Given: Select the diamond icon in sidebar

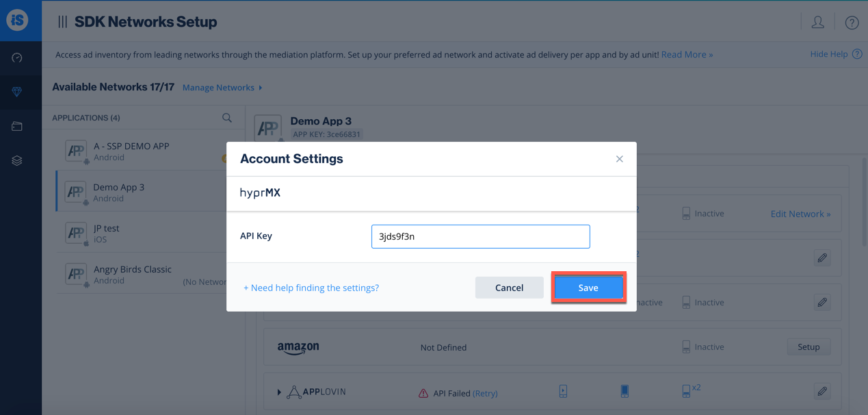Looking at the screenshot, I should 17,92.
